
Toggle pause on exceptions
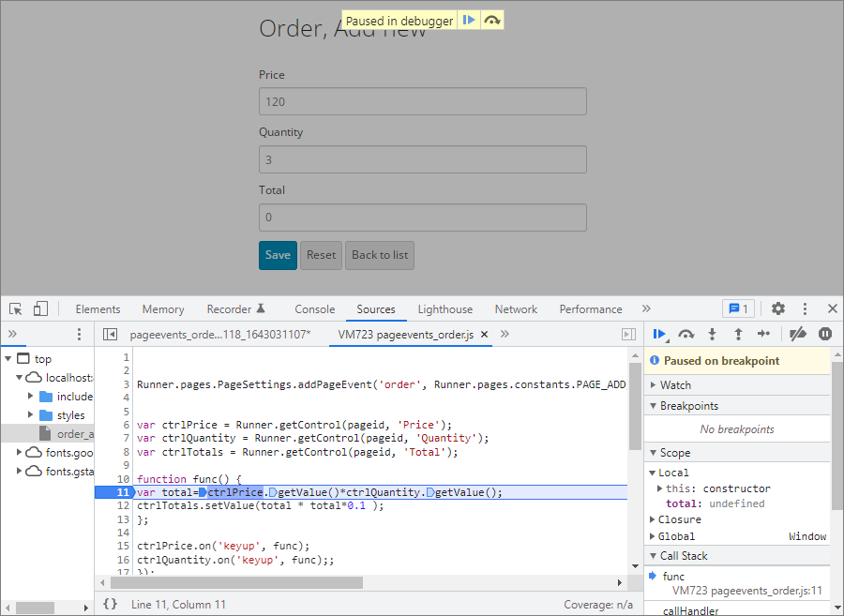[x=825, y=334]
